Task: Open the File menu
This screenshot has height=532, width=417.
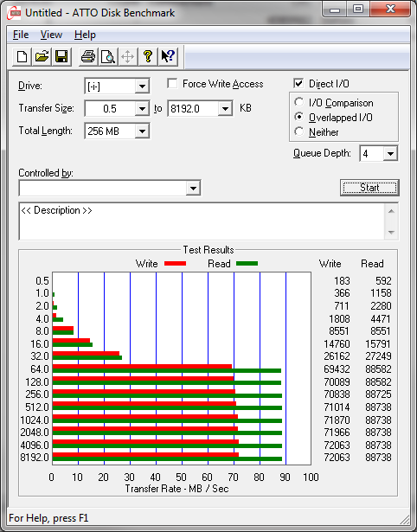Action: (x=21, y=35)
